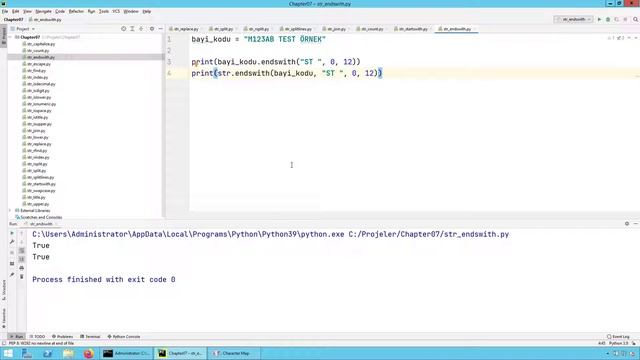
Task: Open Python Console tab
Action: click(124, 337)
